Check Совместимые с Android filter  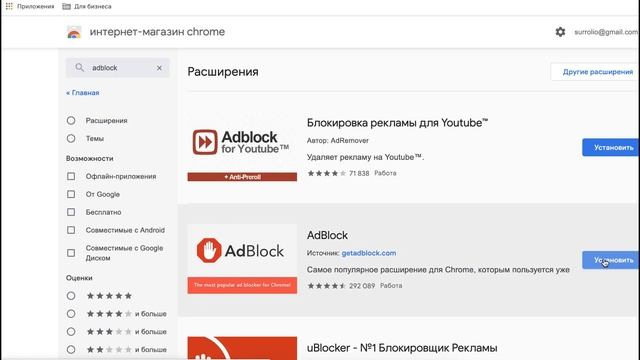71,230
